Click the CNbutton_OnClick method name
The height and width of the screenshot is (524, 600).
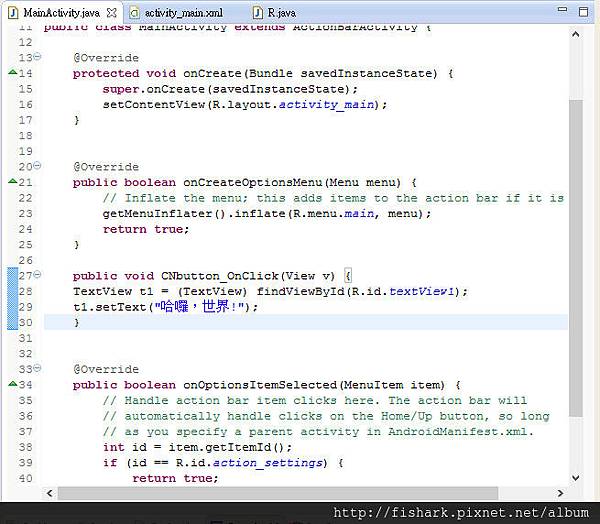[220, 276]
